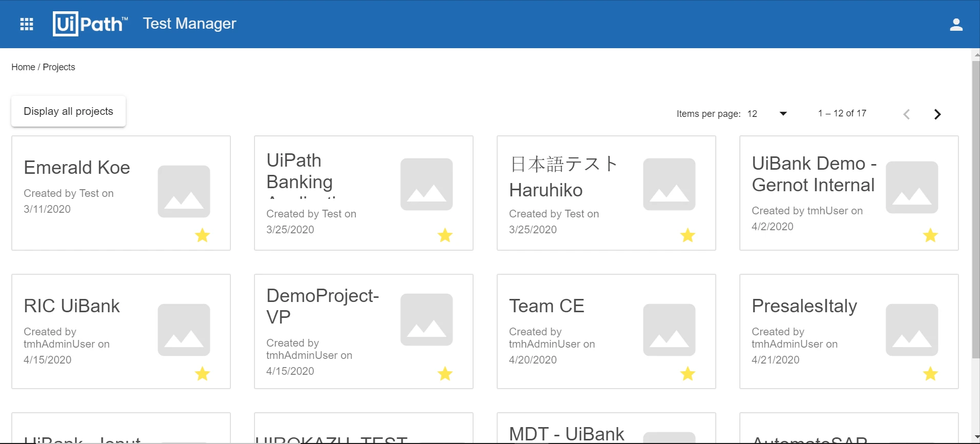980x444 pixels.
Task: Click the Emerald Koe image placeholder
Action: pos(184,191)
